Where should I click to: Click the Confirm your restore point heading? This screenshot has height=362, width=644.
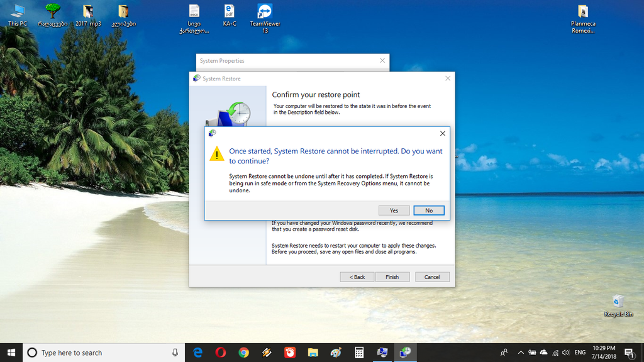[316, 94]
